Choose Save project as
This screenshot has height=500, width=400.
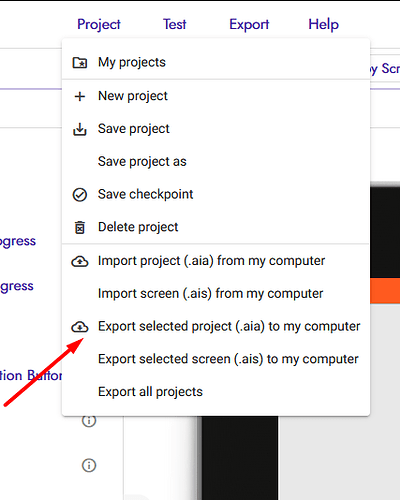point(216,162)
